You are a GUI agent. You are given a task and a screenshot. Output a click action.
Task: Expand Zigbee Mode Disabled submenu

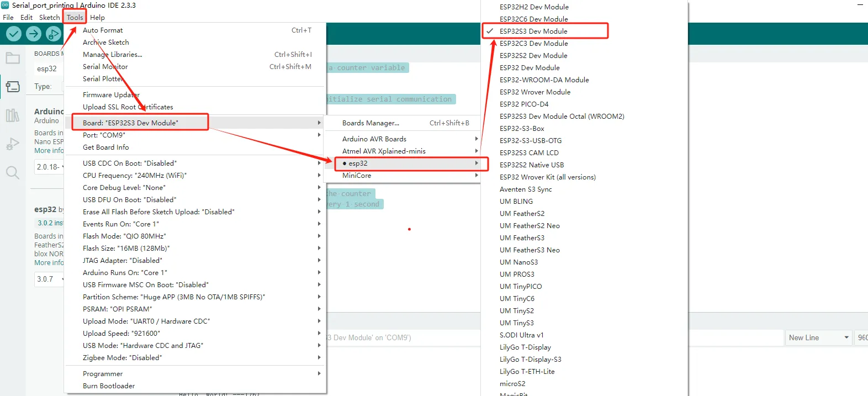click(195, 358)
